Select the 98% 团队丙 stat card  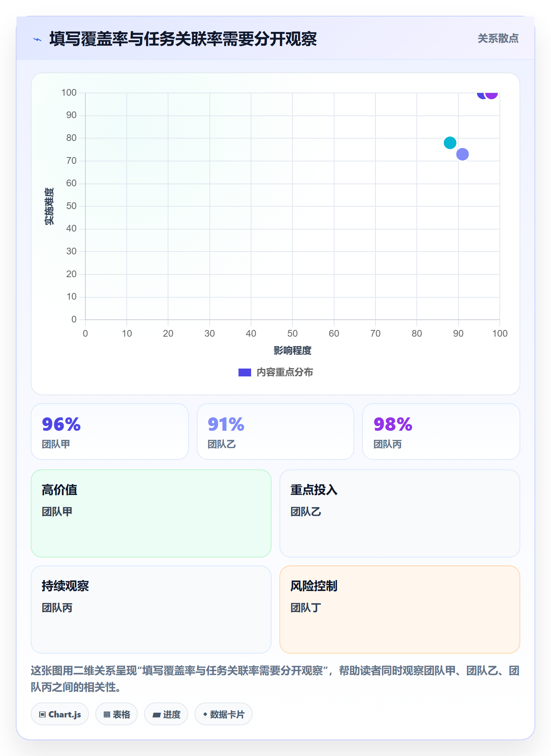pos(441,432)
